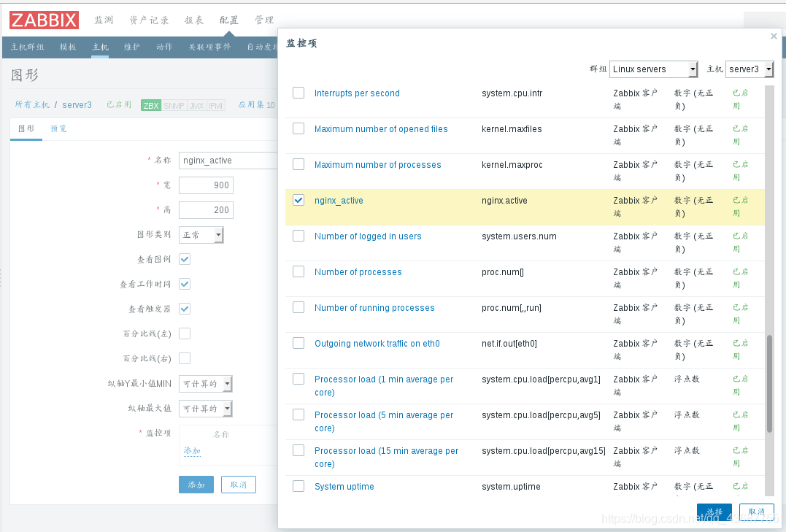Check Maximum number of opened files checkbox
Screen dimensions: 786x532
pos(298,128)
